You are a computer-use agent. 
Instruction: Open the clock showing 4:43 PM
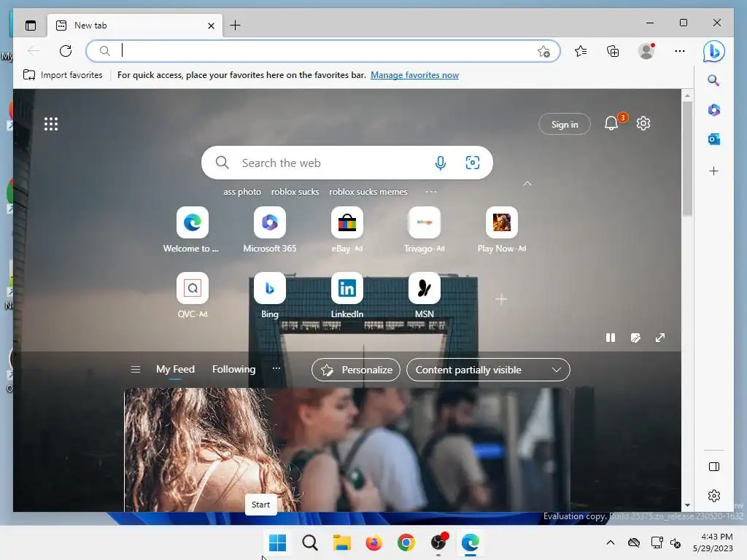713,542
